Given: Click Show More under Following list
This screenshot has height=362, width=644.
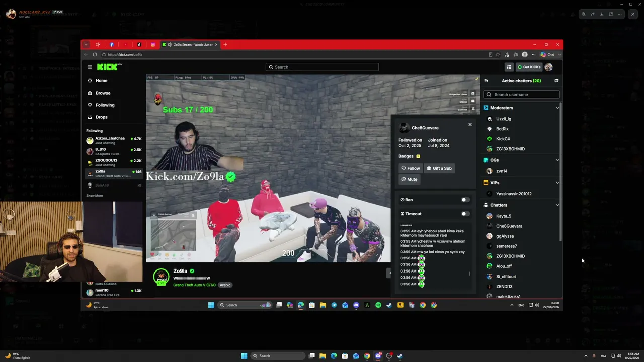Looking at the screenshot, I should click(95, 196).
